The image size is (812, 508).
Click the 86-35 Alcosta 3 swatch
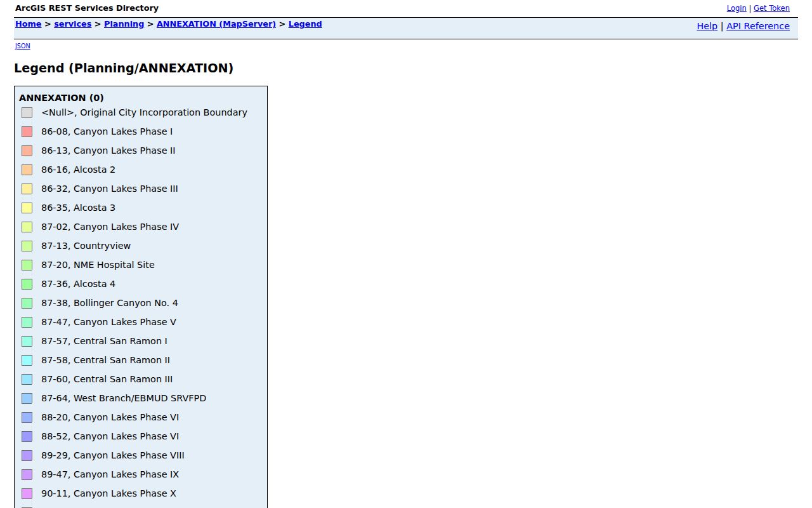[x=27, y=208]
